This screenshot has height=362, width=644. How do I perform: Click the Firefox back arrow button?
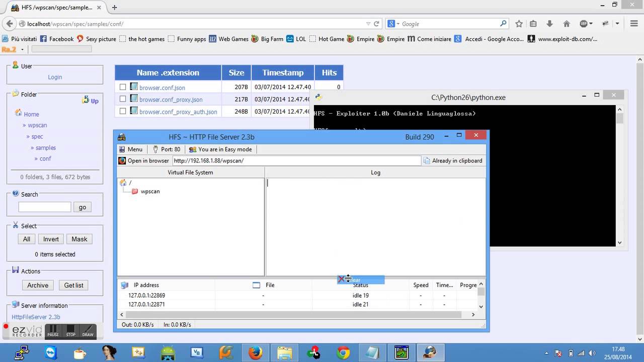(x=9, y=24)
